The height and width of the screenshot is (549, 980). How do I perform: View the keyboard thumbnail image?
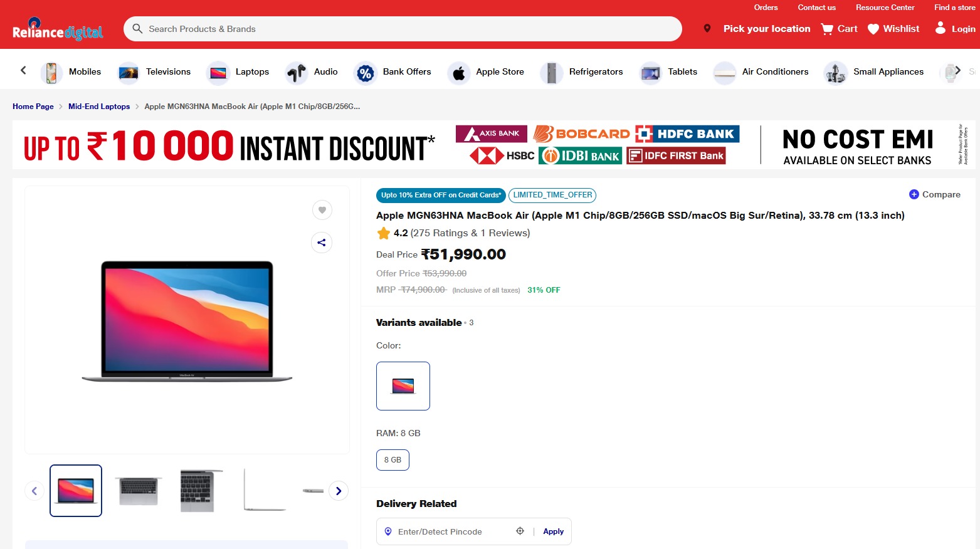click(138, 491)
